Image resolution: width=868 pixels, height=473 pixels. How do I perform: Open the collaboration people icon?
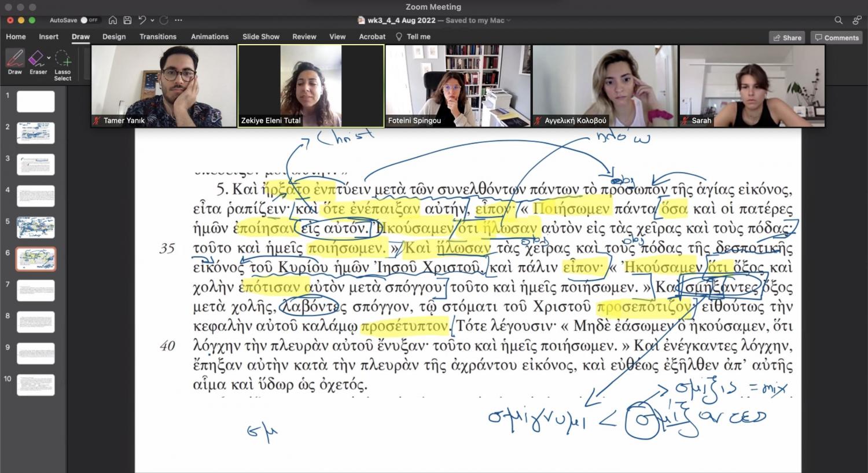click(856, 20)
